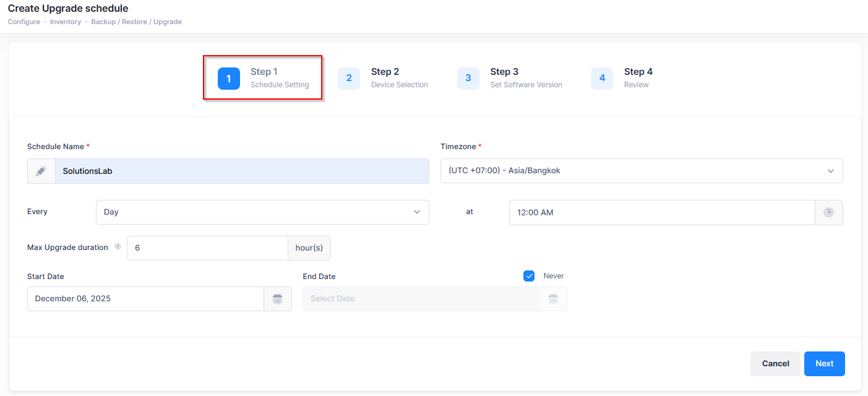
Task: Click the Inventory breadcrumb link
Action: (66, 22)
